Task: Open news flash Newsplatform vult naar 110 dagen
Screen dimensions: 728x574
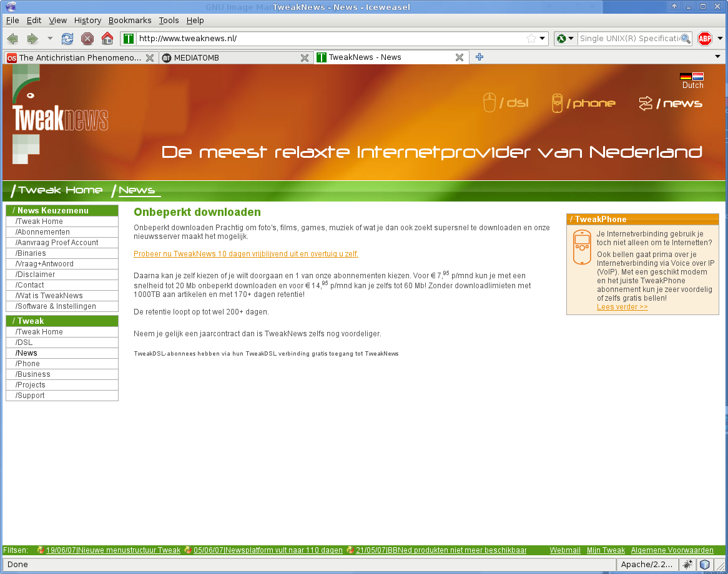Action: [268, 550]
